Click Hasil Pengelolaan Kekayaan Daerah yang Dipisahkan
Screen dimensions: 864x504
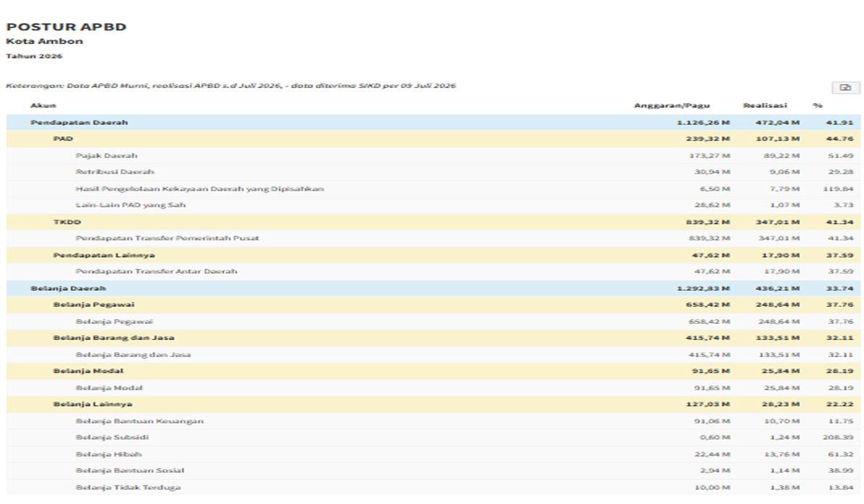pyautogui.click(x=199, y=189)
